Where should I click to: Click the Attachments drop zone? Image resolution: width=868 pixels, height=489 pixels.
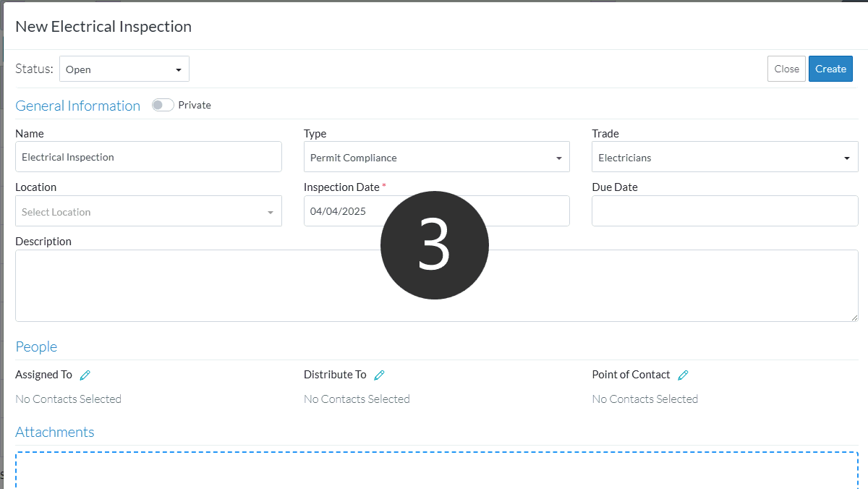click(436, 470)
